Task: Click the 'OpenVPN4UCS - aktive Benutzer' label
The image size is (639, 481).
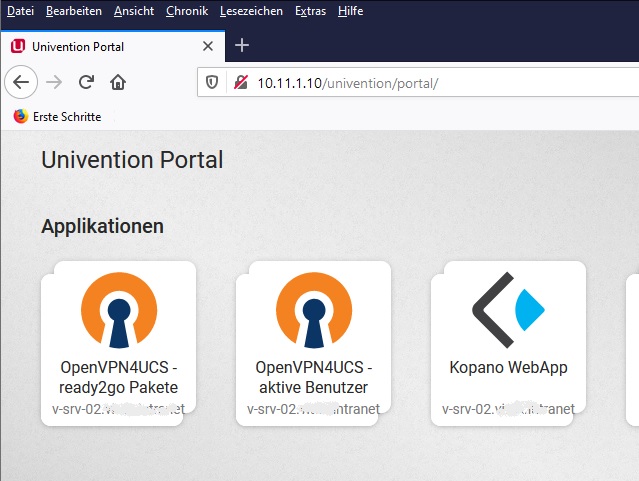Action: pos(314,377)
